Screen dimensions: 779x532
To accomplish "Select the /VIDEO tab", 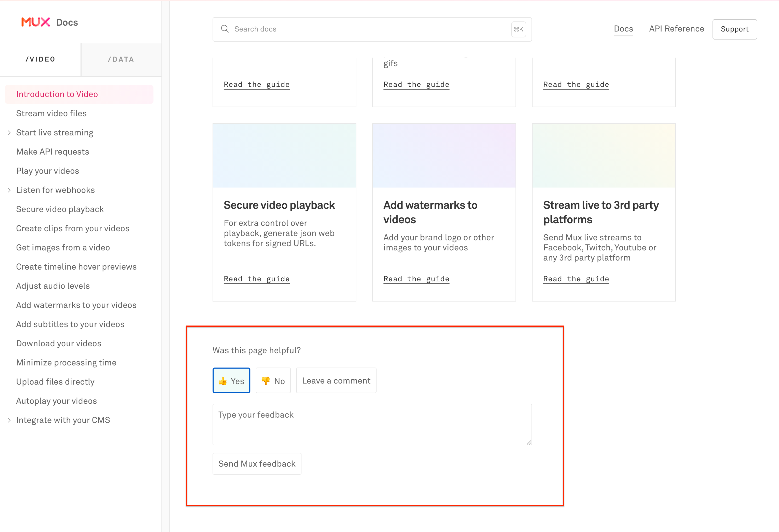I will 40,59.
